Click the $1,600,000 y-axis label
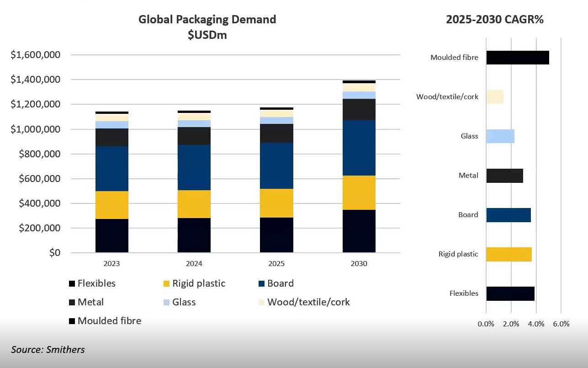The image size is (588, 368). coord(36,55)
